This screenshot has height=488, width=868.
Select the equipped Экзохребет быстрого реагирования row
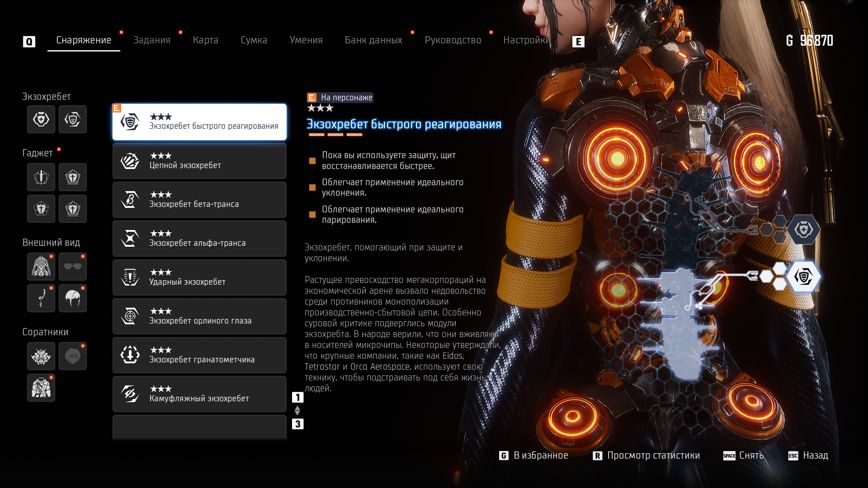pos(199,122)
